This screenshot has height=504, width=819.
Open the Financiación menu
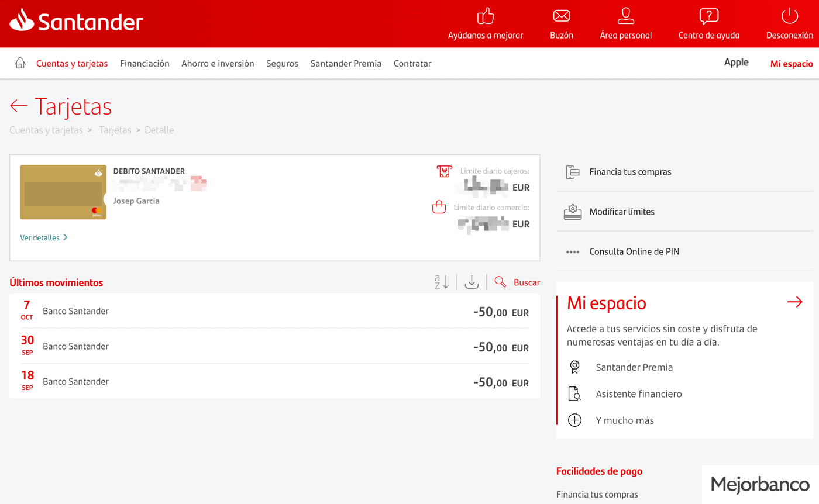tap(144, 64)
